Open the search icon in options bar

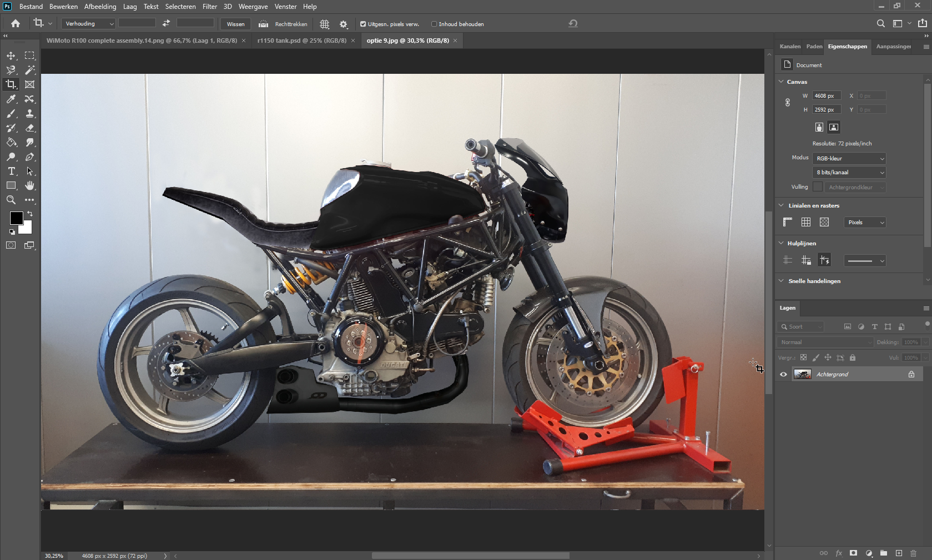(x=881, y=23)
